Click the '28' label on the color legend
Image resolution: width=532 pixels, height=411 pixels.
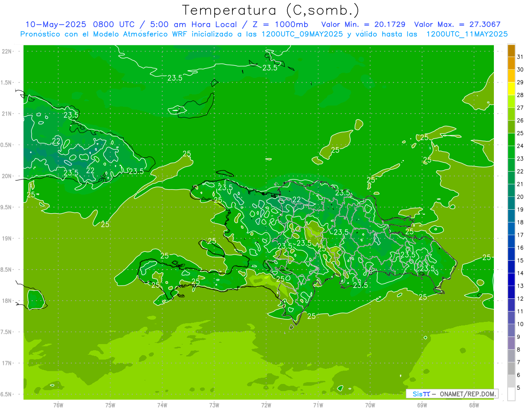pyautogui.click(x=520, y=95)
